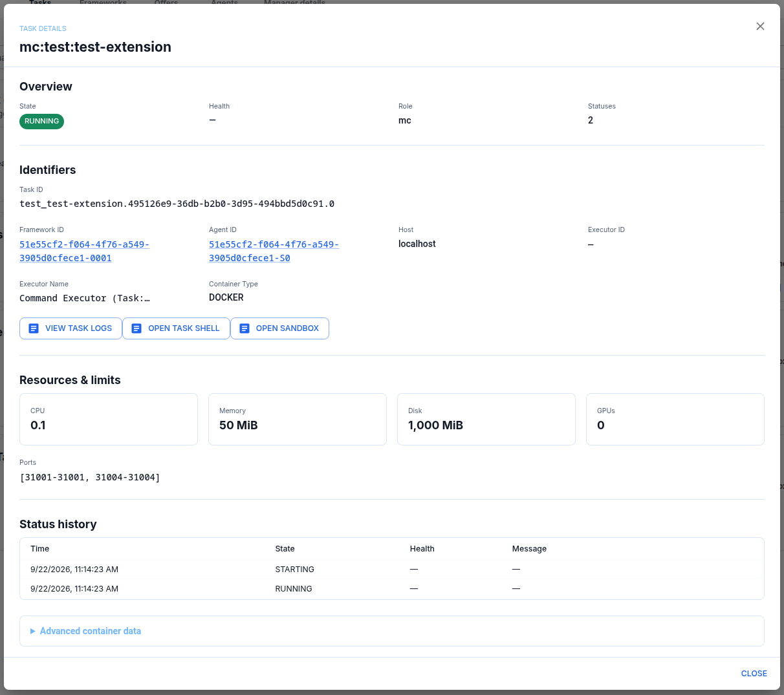The image size is (784, 695).
Task: Click the Status history heading
Action: 58,524
